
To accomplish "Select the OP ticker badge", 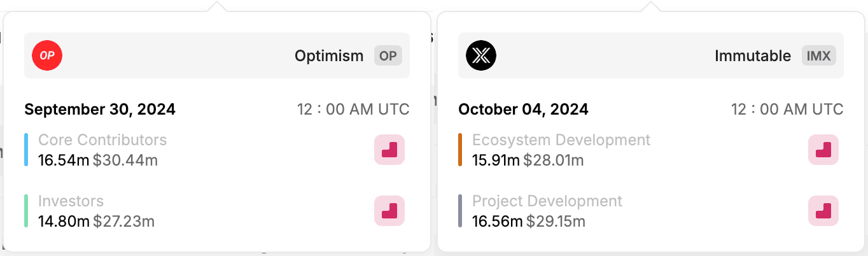I will tap(388, 55).
